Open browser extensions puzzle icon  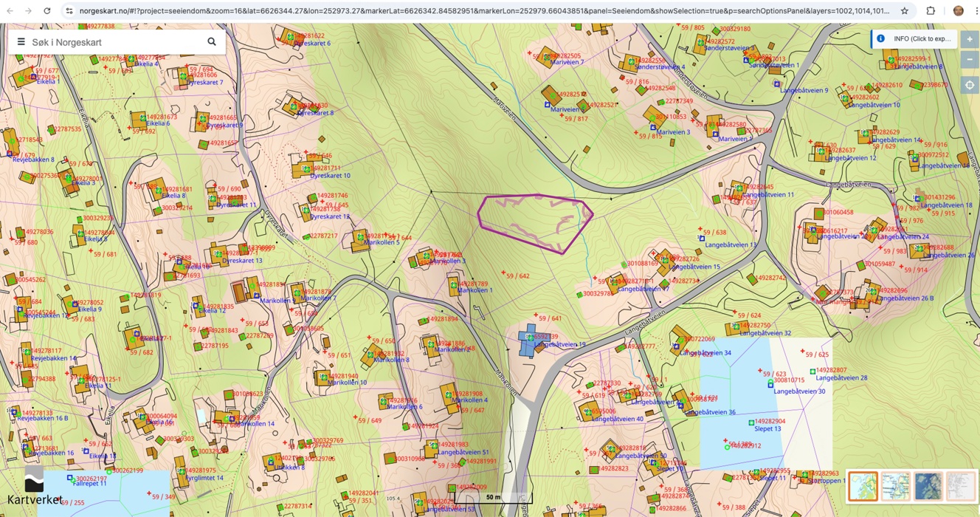point(931,11)
